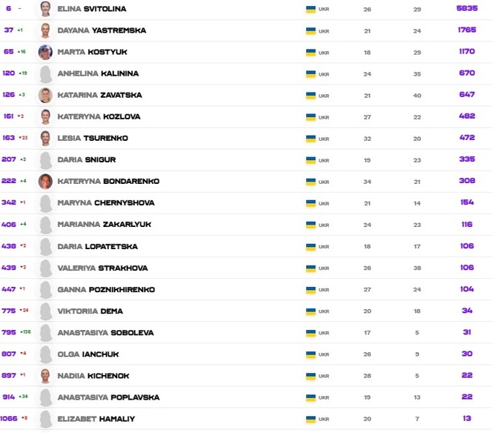The image size is (504, 433).
Task: Open Maryna Chernyshova's player page
Action: tap(105, 203)
